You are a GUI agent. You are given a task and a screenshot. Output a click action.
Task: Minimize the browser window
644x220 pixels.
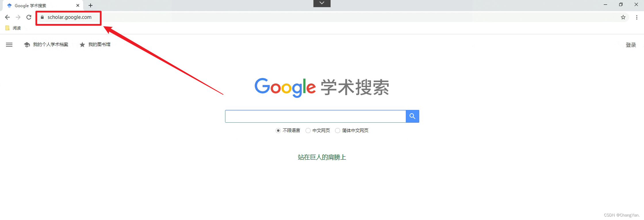(605, 5)
